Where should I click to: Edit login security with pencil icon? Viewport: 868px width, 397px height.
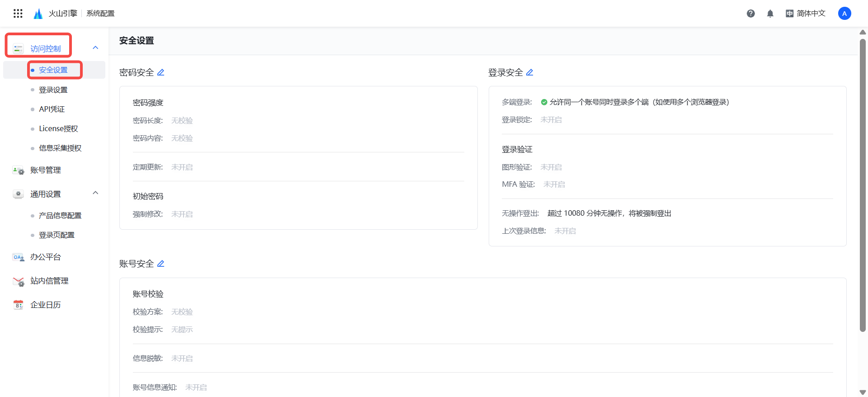529,72
